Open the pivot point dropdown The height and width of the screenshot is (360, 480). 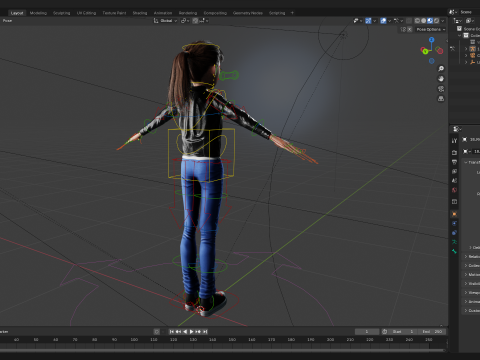[x=185, y=21]
